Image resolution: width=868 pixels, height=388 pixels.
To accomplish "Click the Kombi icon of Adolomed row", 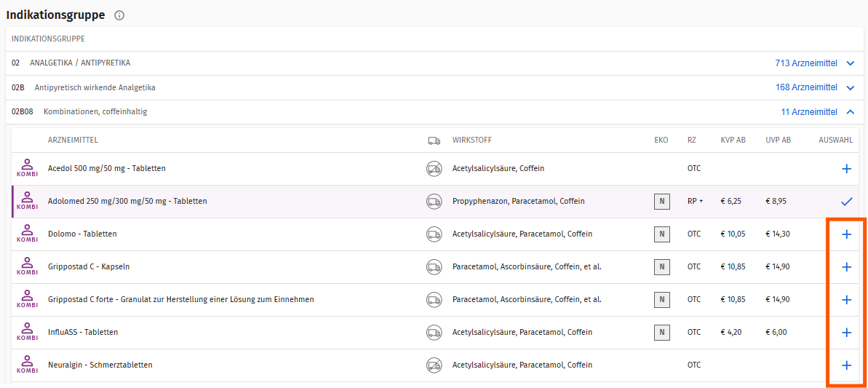I will (x=28, y=201).
